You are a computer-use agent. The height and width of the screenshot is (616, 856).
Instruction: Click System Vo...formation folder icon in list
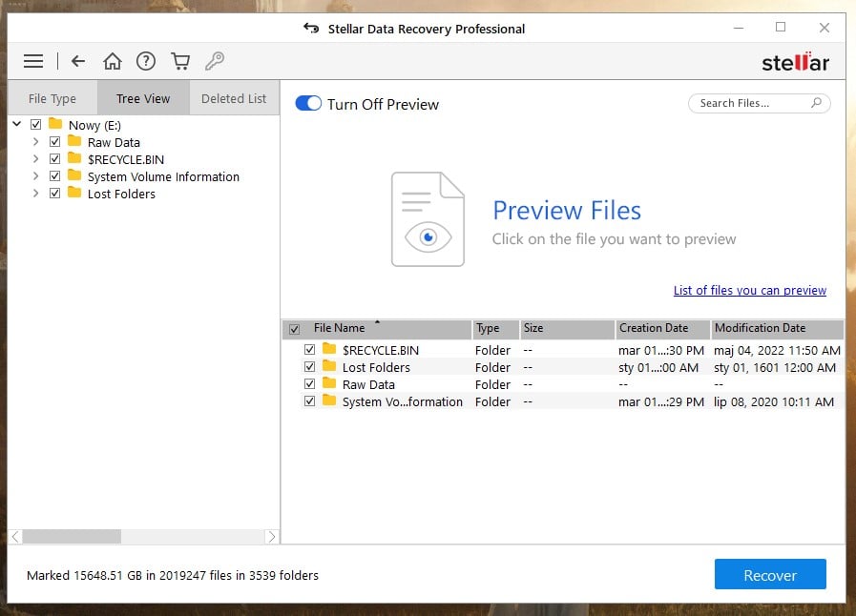(x=329, y=400)
